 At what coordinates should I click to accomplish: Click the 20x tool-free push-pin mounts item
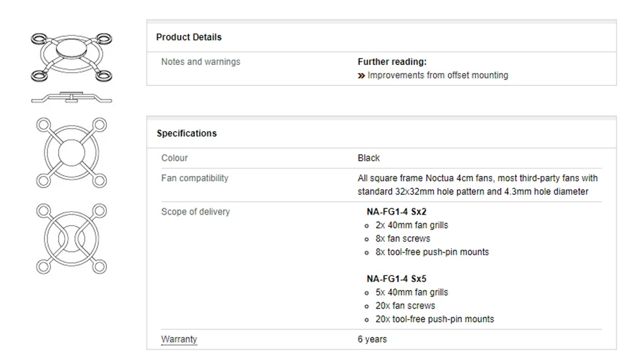tap(435, 319)
